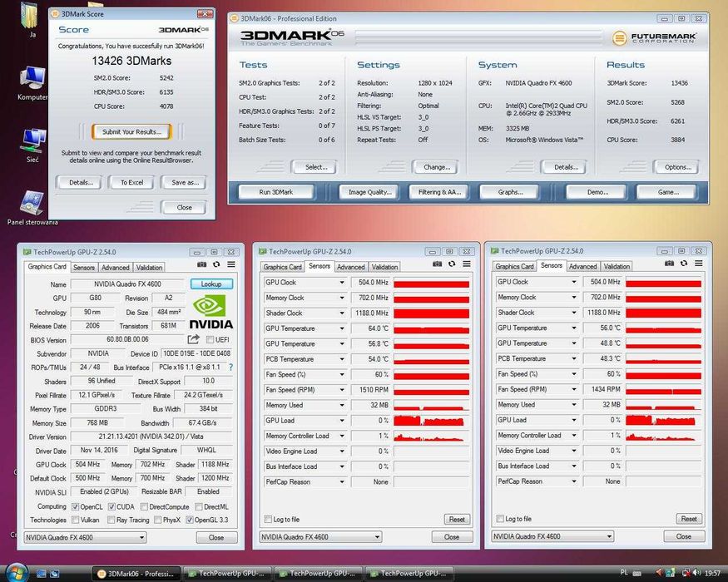Open hamburger menu in middle GPU-Z sensors window
Image resolution: width=728 pixels, height=582 pixels.
(x=467, y=264)
